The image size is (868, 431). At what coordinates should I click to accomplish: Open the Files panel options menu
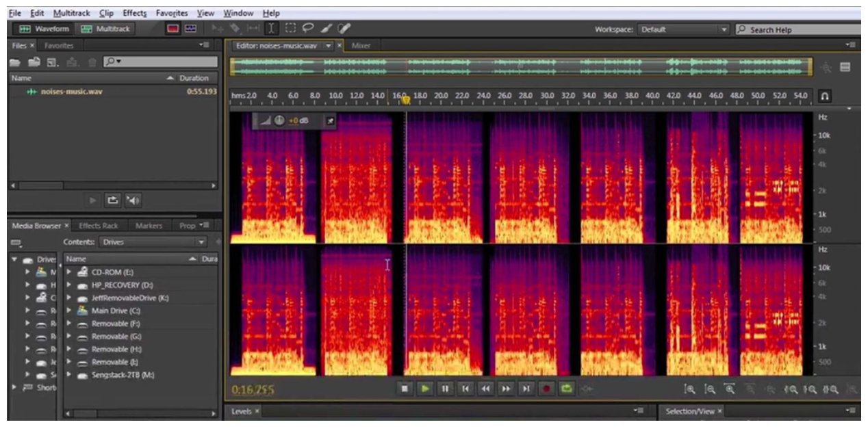coord(203,46)
